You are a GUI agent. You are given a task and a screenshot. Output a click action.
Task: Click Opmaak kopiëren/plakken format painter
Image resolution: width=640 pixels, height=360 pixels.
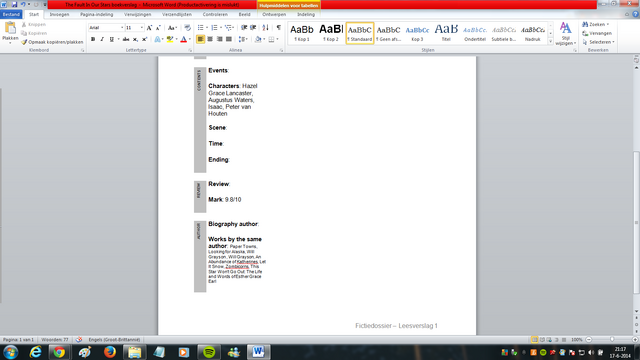[x=52, y=42]
